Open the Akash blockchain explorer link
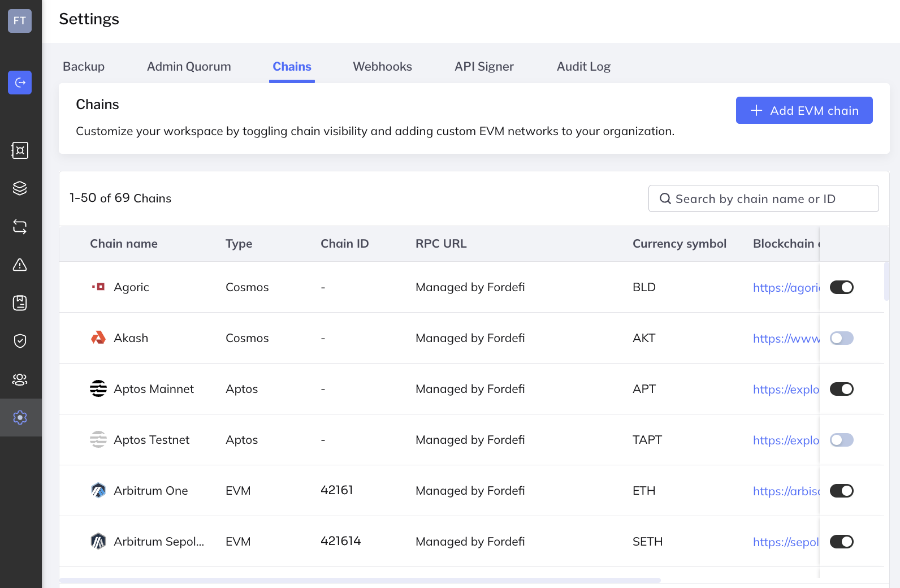 (x=786, y=338)
